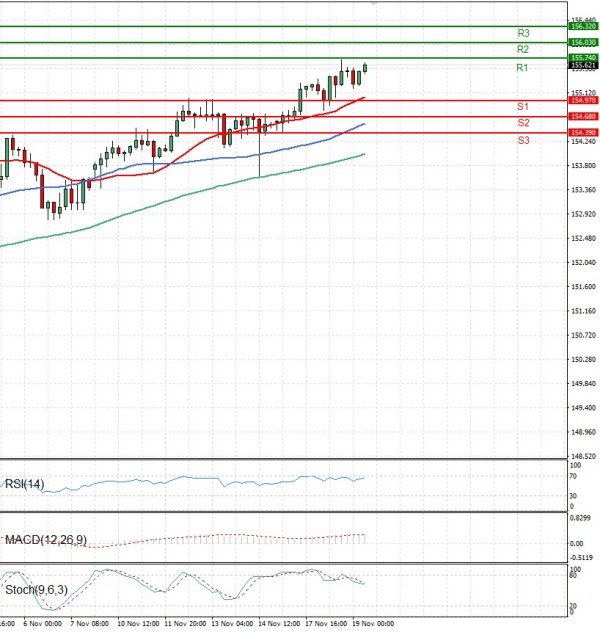The height and width of the screenshot is (632, 600).
Task: Select the S3 support label
Action: tap(523, 140)
